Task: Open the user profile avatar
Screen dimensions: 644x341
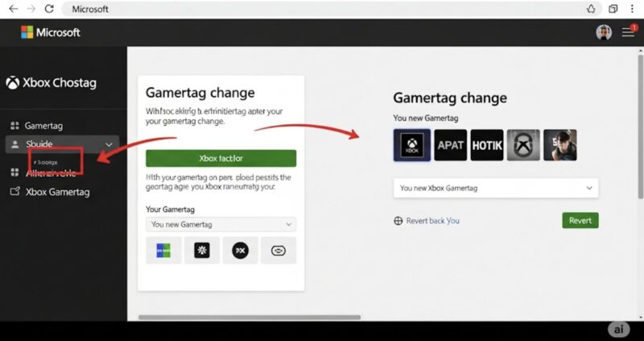Action: pos(604,32)
